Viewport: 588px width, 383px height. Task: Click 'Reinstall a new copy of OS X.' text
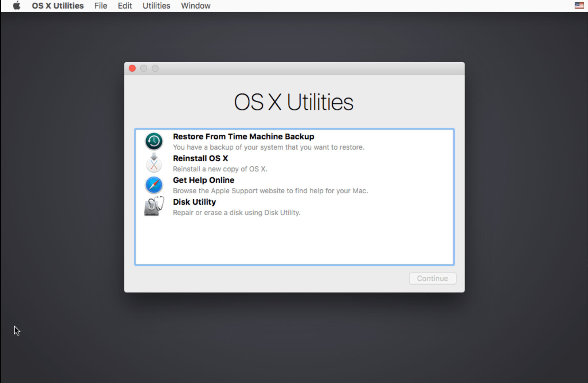220,169
